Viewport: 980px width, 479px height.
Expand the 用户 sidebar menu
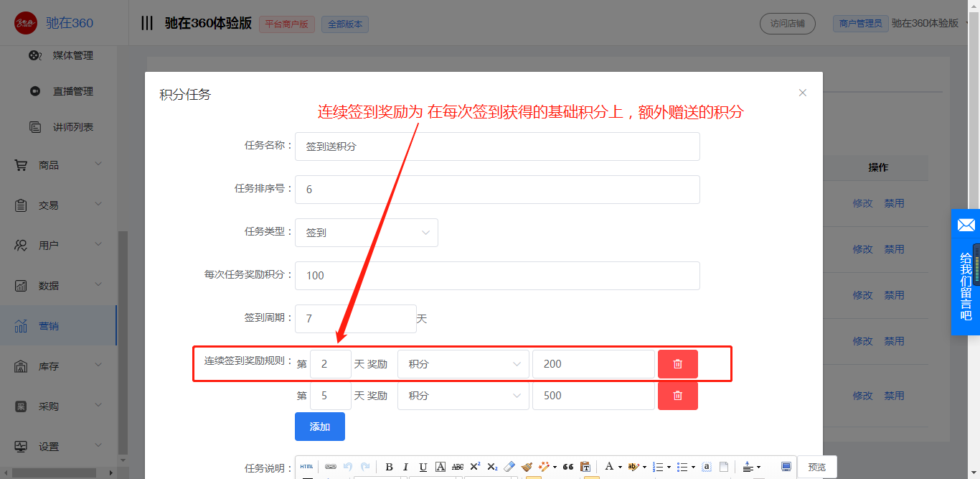58,246
